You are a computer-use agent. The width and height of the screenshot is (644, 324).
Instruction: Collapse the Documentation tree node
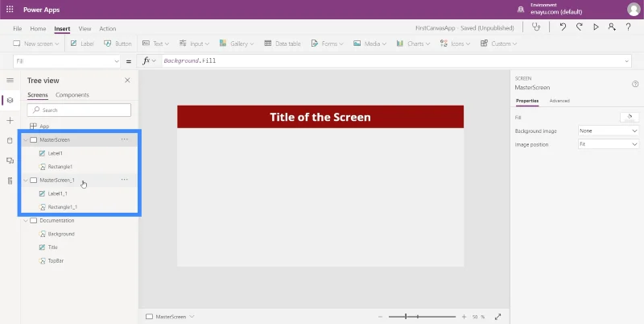[x=26, y=220]
